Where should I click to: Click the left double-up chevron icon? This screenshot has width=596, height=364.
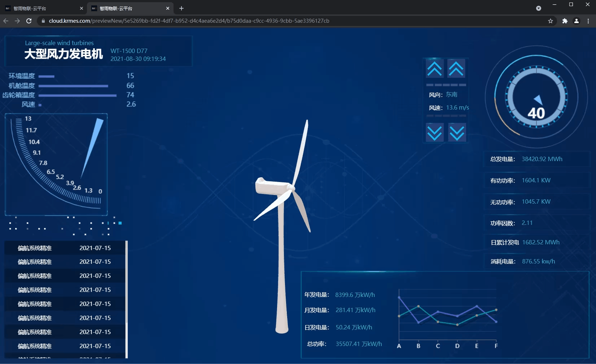pos(434,68)
